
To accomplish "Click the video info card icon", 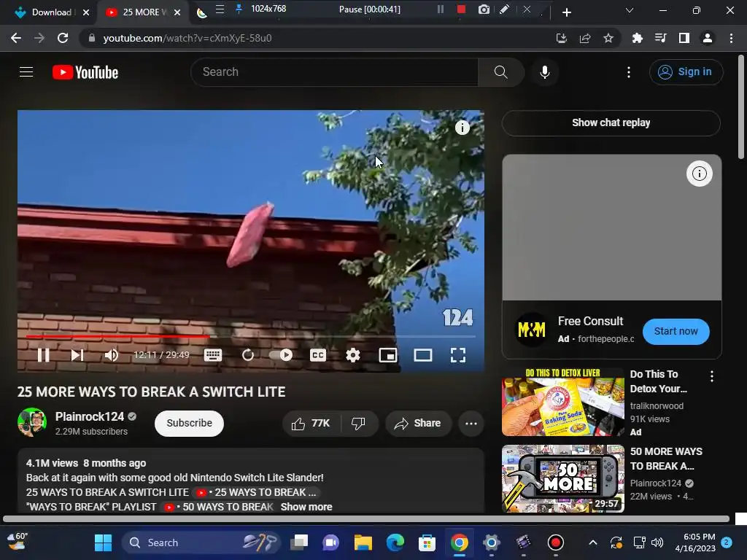I will point(462,127).
